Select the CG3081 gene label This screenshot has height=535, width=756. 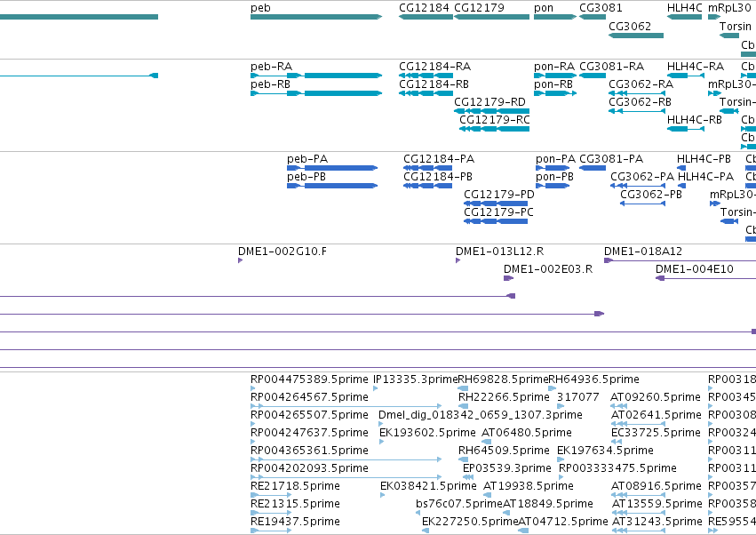(x=601, y=8)
